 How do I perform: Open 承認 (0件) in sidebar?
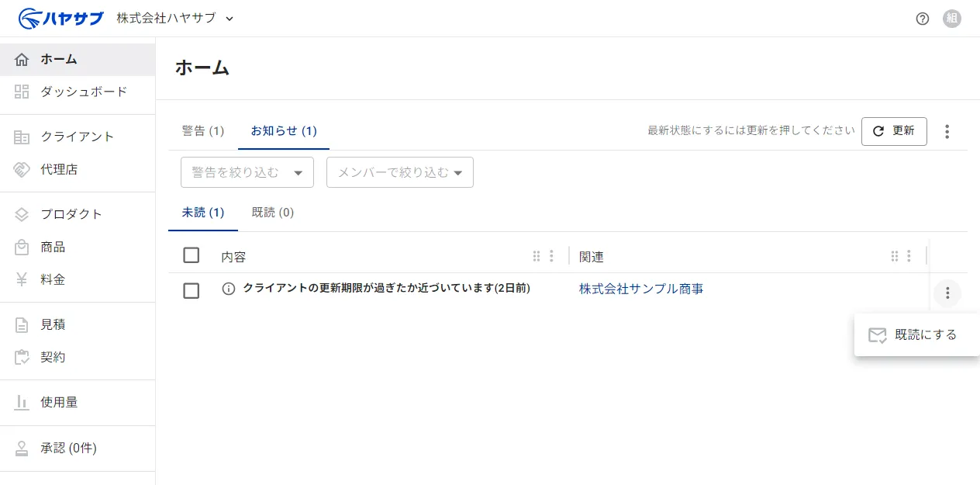(78, 448)
